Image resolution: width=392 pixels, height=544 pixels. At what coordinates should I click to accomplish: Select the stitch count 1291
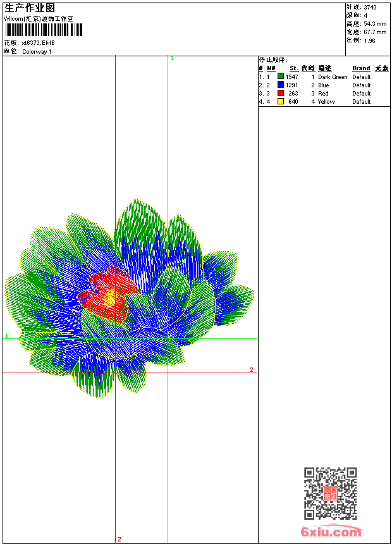[x=291, y=85]
